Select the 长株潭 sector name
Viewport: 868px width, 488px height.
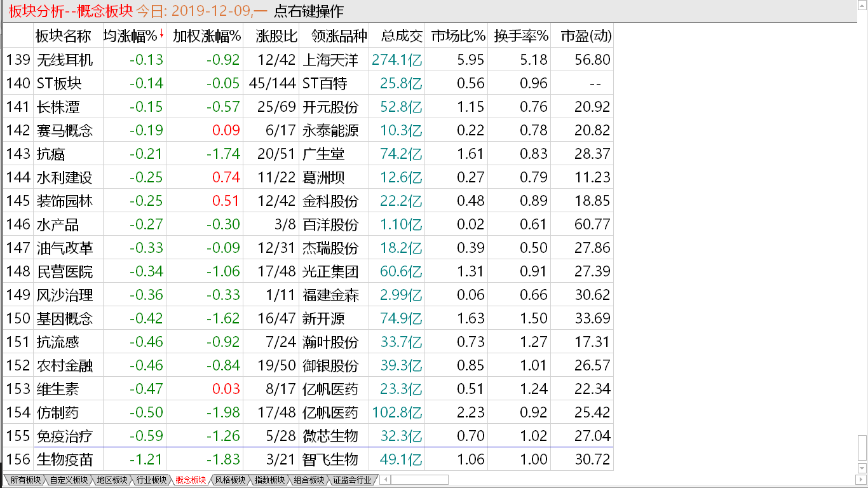[58, 107]
